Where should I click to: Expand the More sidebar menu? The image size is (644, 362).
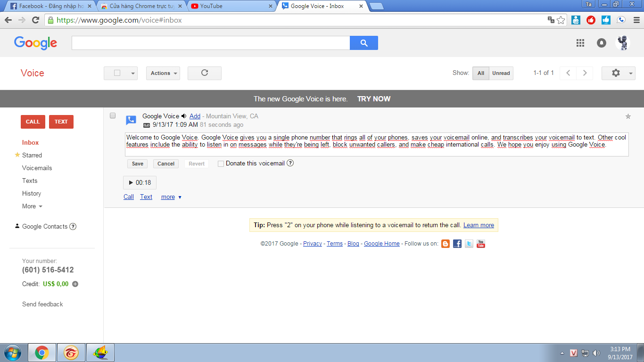[32, 206]
